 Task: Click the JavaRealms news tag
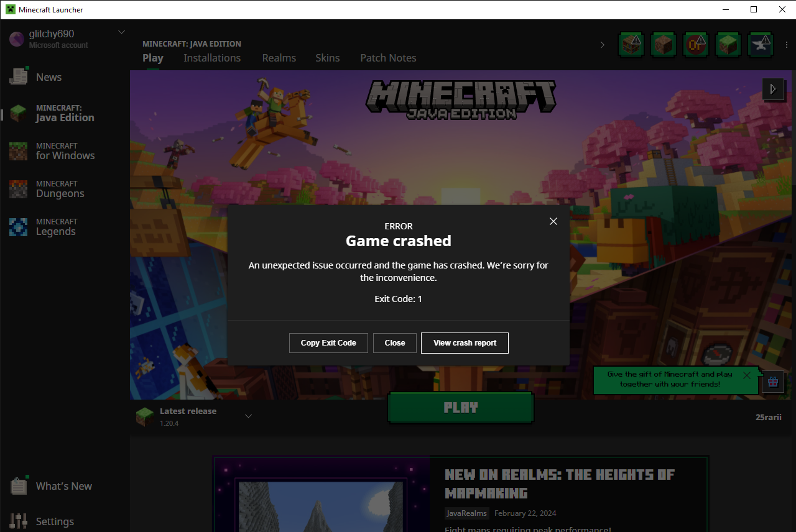point(467,513)
